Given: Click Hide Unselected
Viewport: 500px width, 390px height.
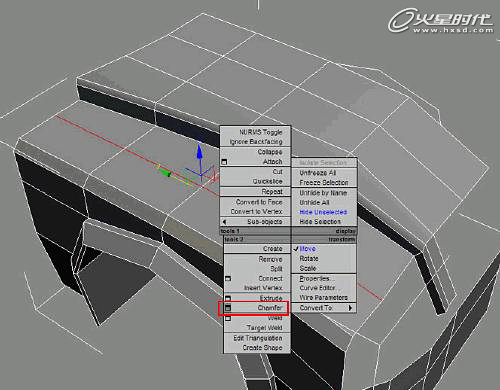Looking at the screenshot, I should point(323,212).
